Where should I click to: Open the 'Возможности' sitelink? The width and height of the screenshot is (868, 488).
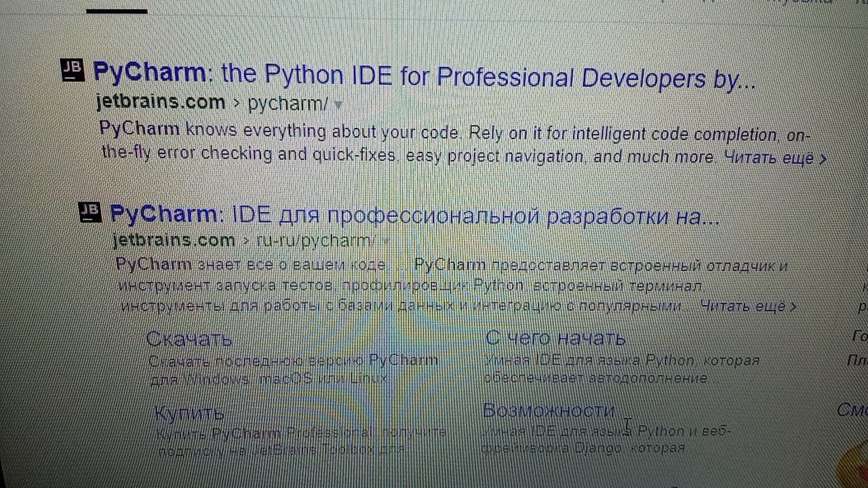point(549,410)
